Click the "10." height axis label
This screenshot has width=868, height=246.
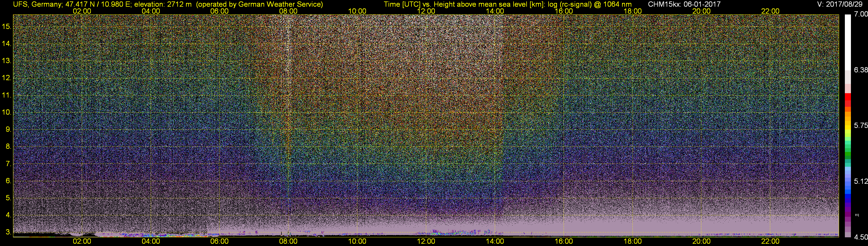coord(6,112)
